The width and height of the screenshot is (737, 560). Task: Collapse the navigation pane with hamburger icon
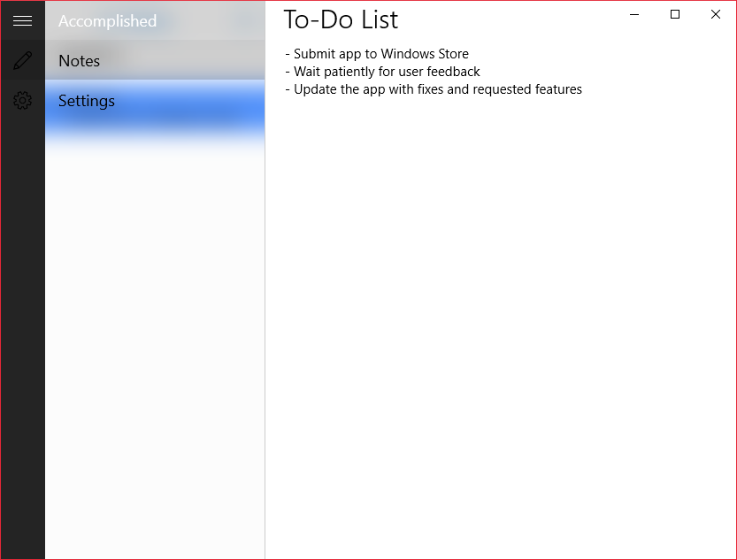(23, 20)
